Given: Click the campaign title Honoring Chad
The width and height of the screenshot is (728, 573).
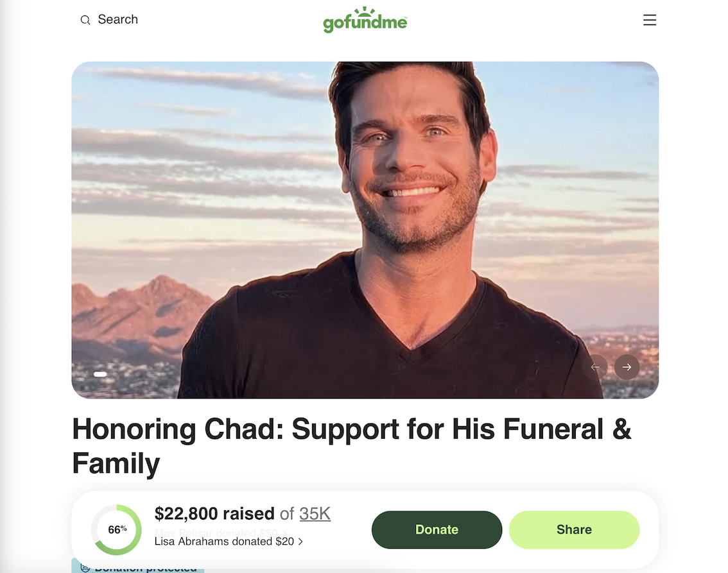Looking at the screenshot, I should 351,446.
